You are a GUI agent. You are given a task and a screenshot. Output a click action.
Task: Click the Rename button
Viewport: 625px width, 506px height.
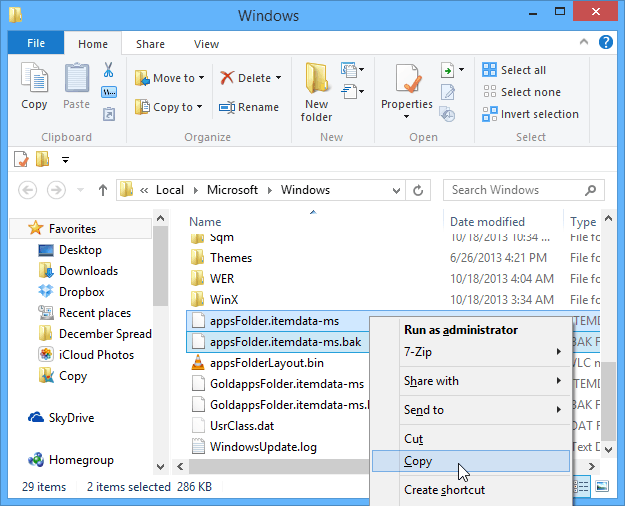tap(249, 107)
